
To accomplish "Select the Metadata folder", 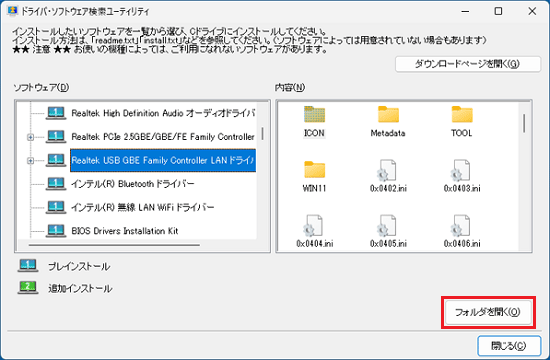I will (388, 114).
